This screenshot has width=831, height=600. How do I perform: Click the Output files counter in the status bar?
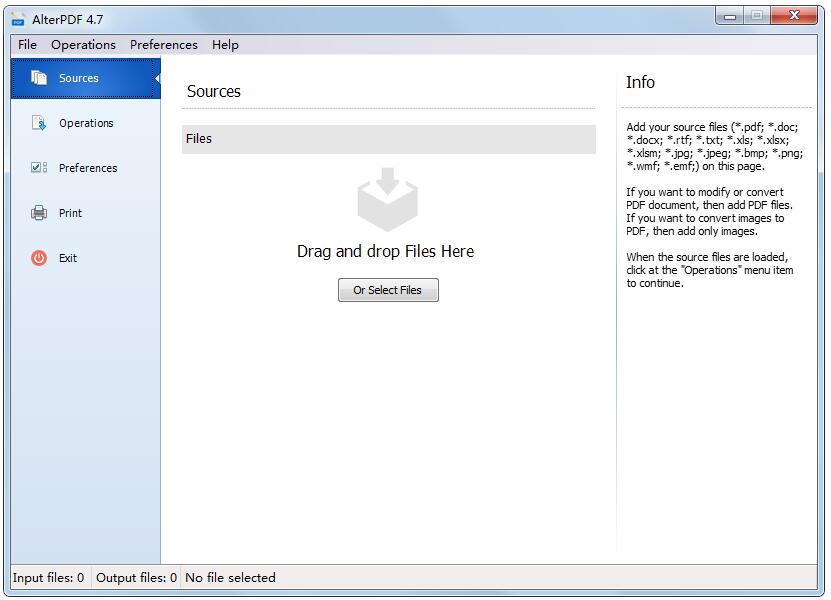[136, 577]
